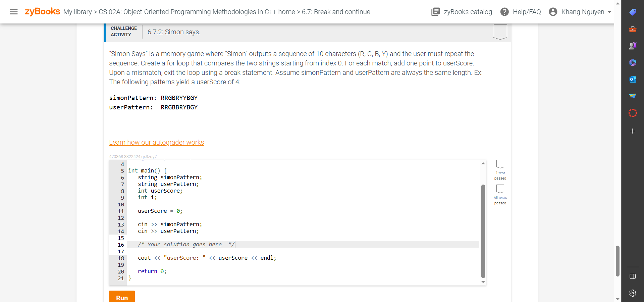Click the code editor vertical scrollbar
This screenshot has width=644, height=302.
[x=483, y=231]
